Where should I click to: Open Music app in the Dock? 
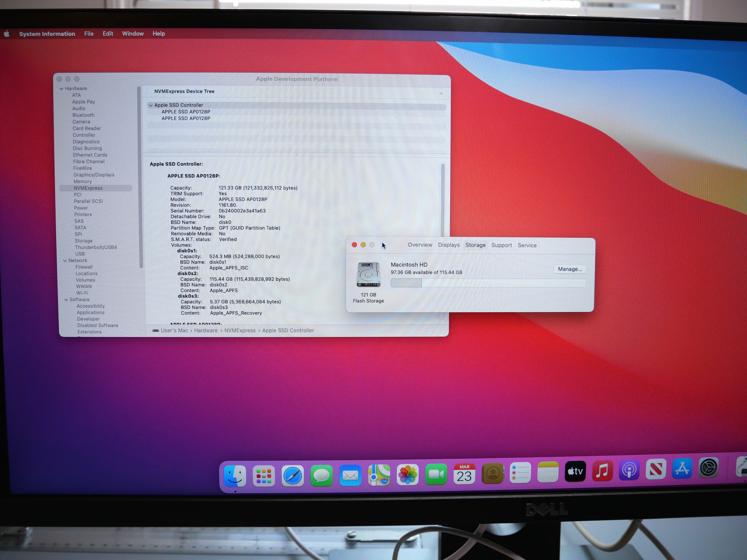602,470
